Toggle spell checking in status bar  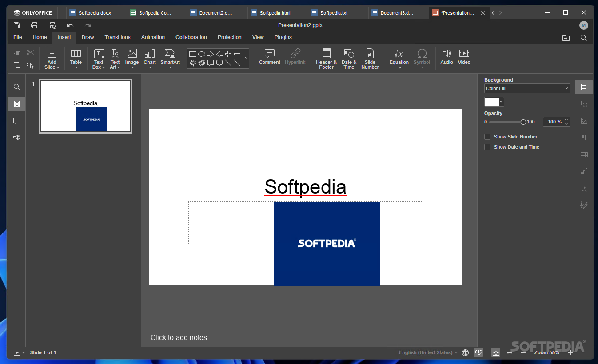478,352
